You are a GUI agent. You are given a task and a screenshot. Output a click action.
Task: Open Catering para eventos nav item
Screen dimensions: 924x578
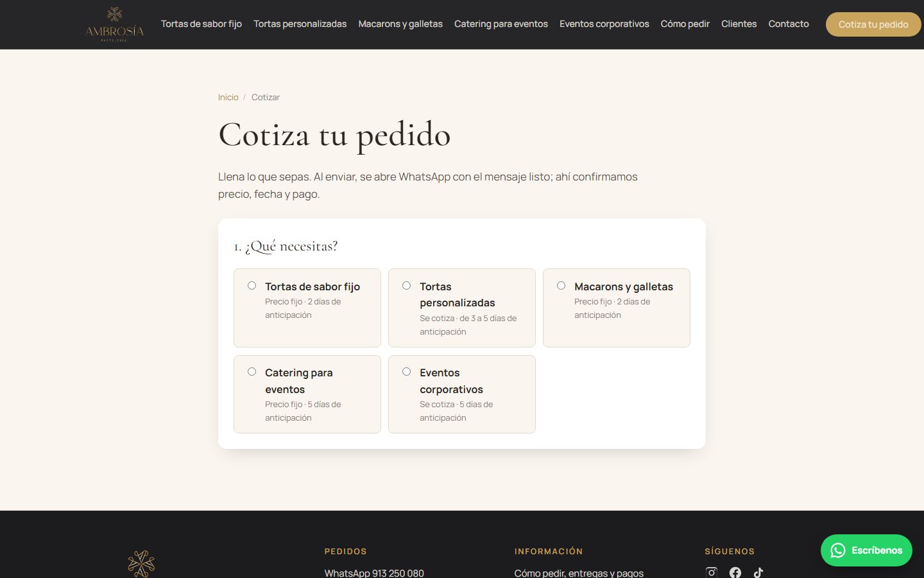501,24
